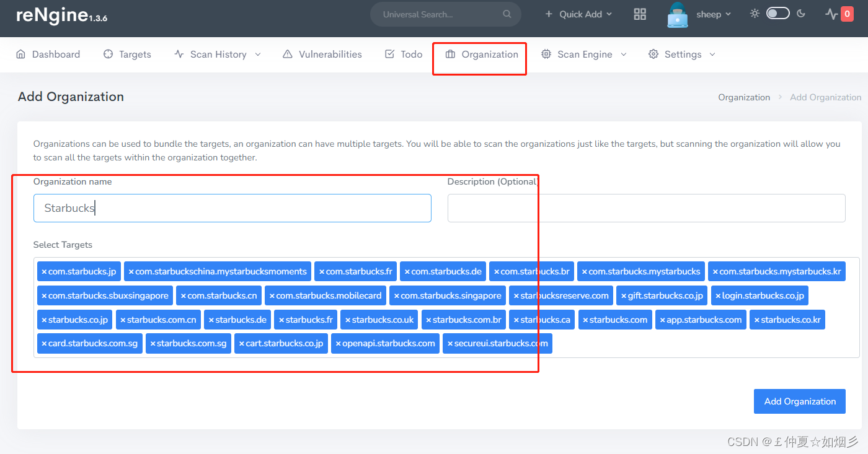
Task: Remove target starbucks.ca
Action: tap(516, 320)
